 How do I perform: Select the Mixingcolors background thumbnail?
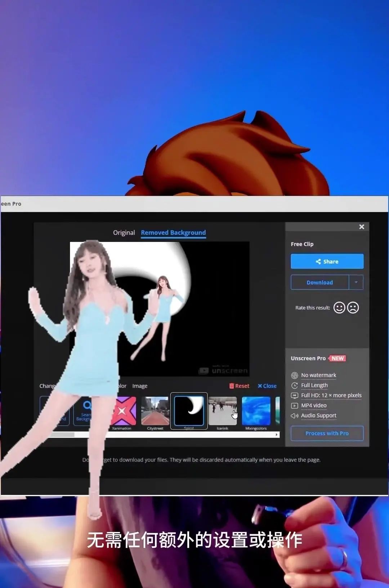coord(256,411)
